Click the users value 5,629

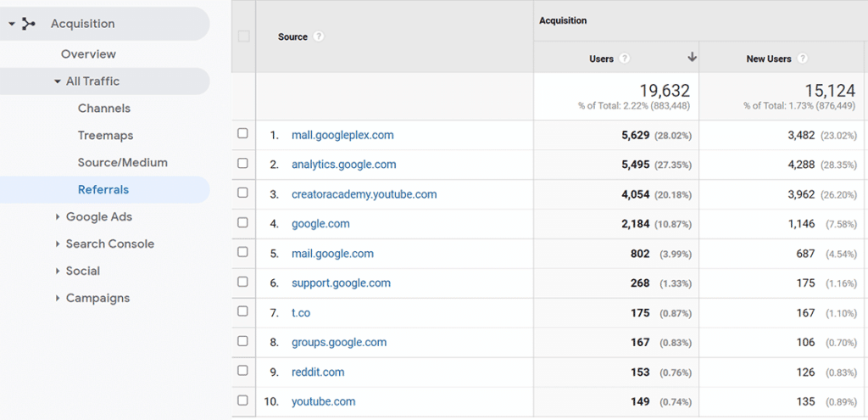(x=635, y=135)
